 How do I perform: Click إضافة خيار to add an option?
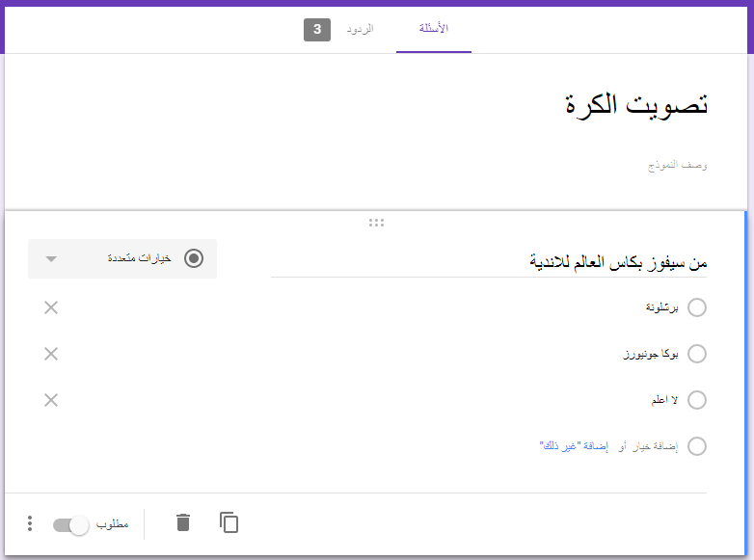(x=655, y=446)
